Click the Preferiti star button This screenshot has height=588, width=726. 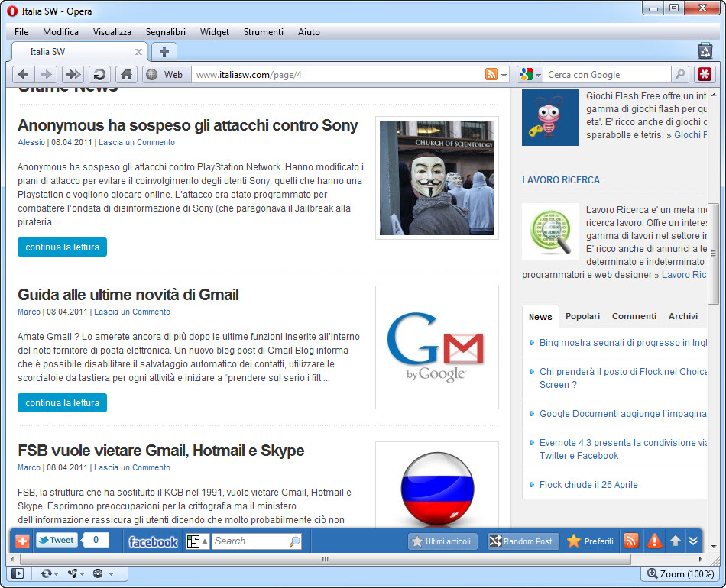coord(590,541)
